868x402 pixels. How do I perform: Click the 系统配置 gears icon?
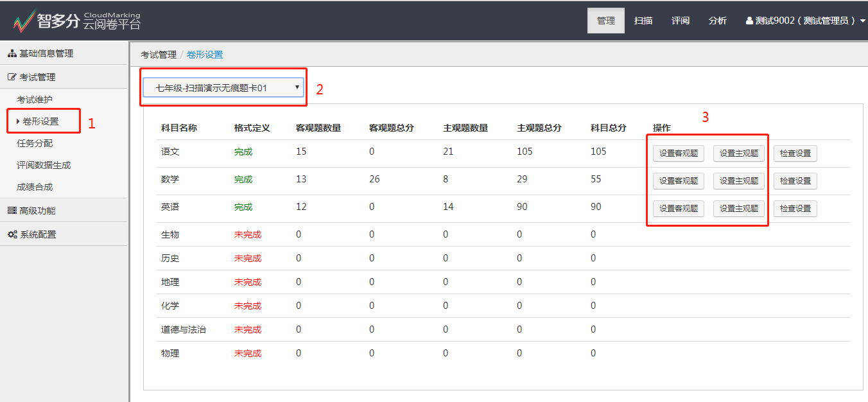click(11, 234)
